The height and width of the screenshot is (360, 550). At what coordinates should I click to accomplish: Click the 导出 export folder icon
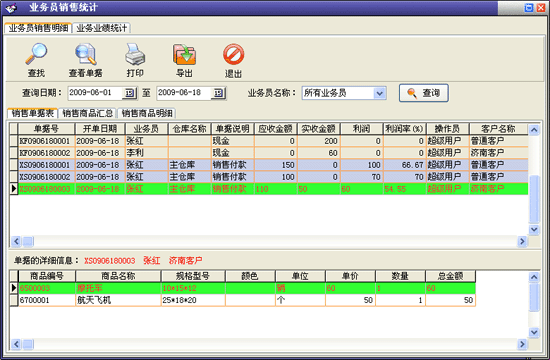pyautogui.click(x=184, y=54)
